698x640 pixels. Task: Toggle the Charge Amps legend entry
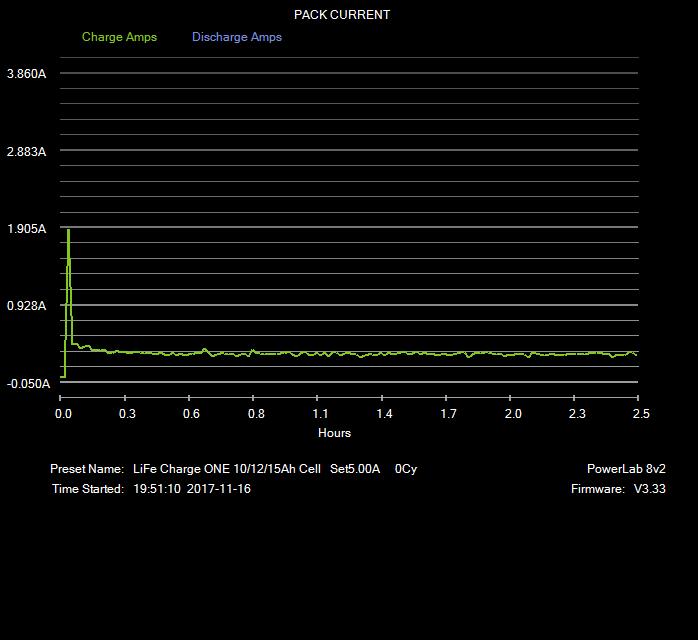[119, 37]
